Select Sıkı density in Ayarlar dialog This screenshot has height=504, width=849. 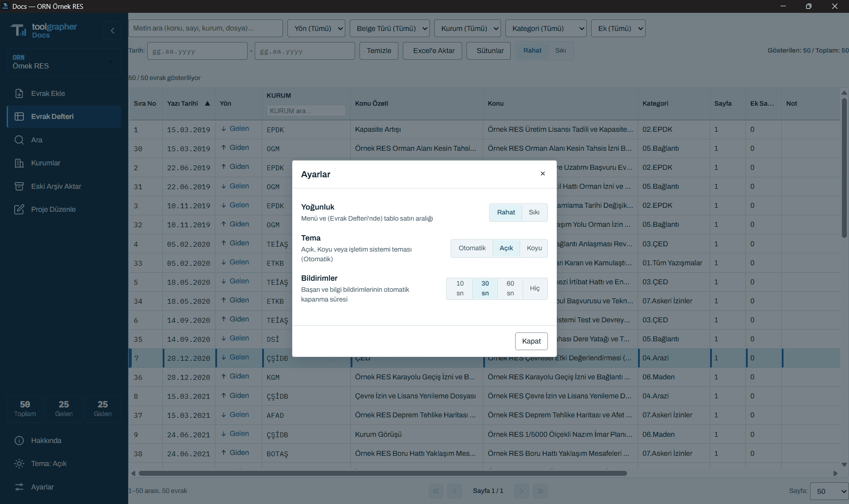tap(534, 213)
